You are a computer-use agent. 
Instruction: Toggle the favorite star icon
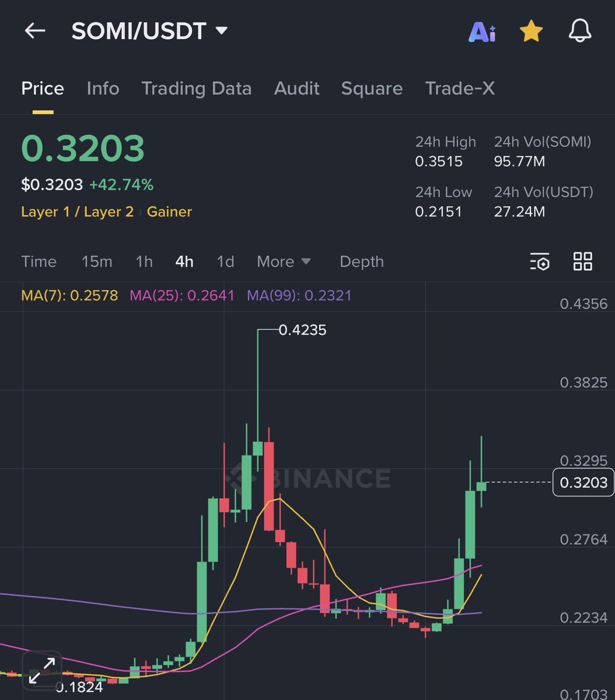(531, 31)
